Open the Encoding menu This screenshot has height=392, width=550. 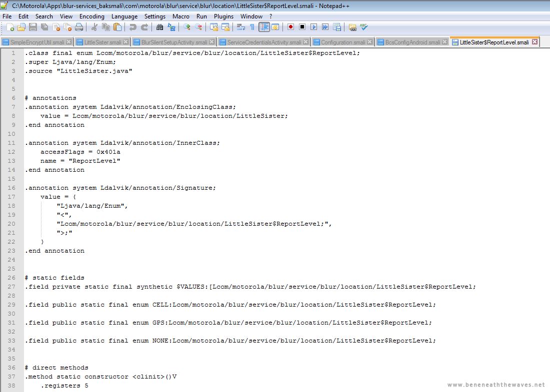click(92, 16)
